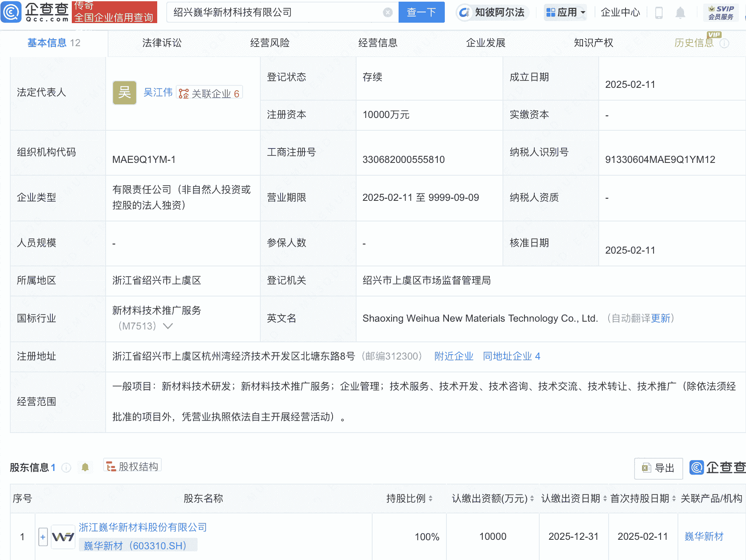Open the 浙江巍华新材料股份有限公司 shareholder link
The width and height of the screenshot is (746, 560).
pos(142,527)
